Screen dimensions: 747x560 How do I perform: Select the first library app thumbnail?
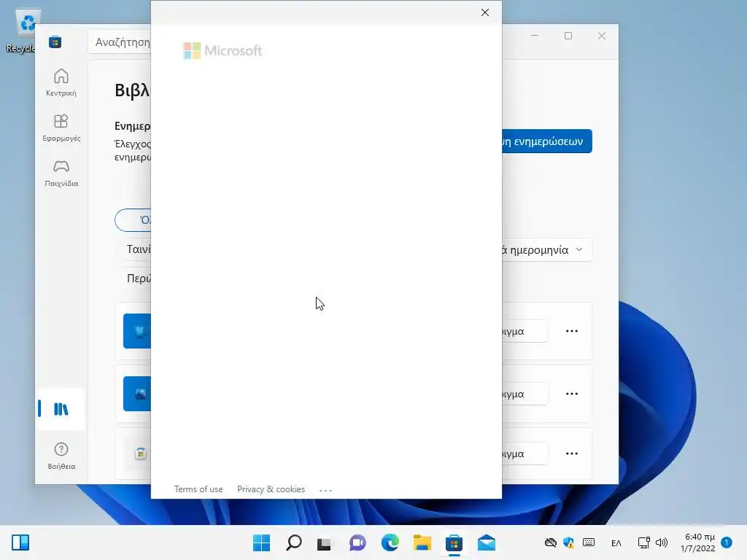137,331
